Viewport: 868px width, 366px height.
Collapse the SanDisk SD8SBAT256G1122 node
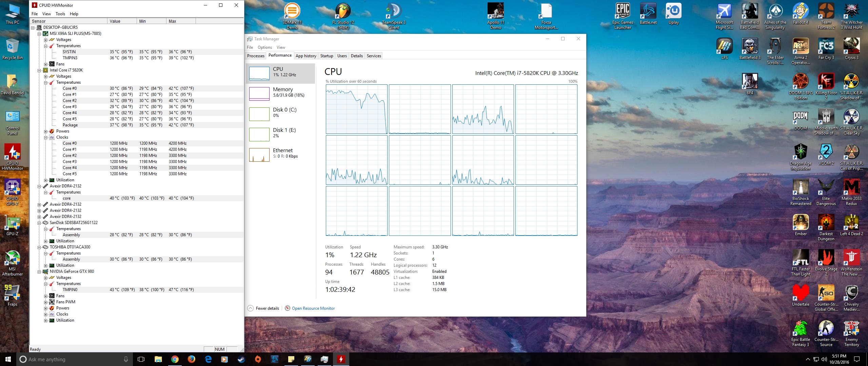[x=39, y=223]
